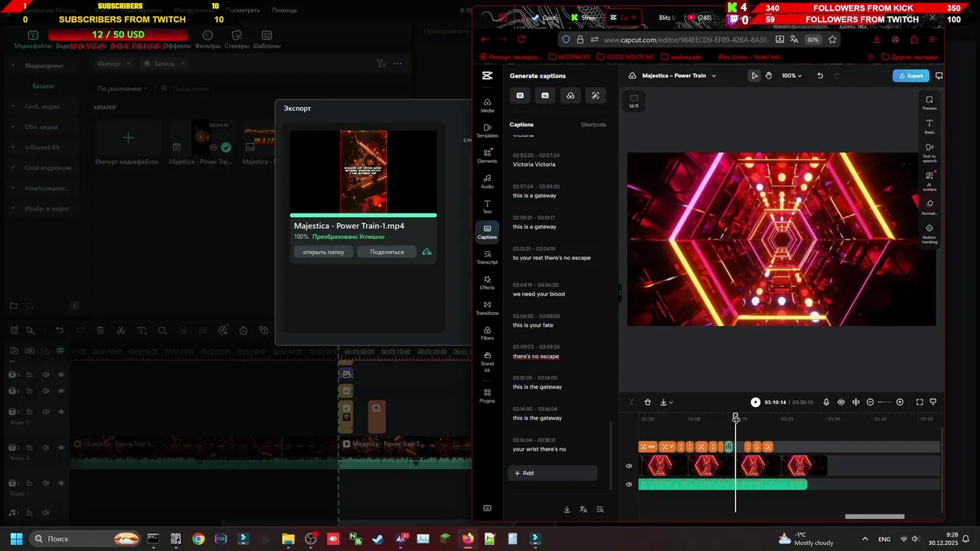Screen dimensions: 980x551
Task: Open Presets in right panel
Action: pyautogui.click(x=929, y=103)
